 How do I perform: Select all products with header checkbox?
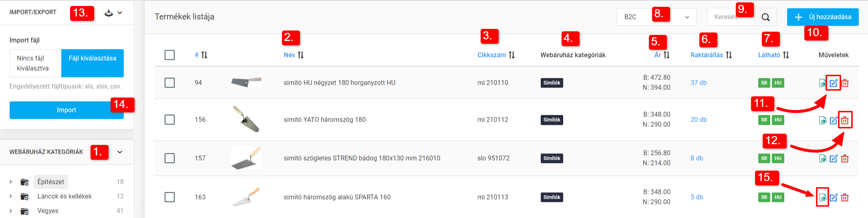tap(169, 55)
